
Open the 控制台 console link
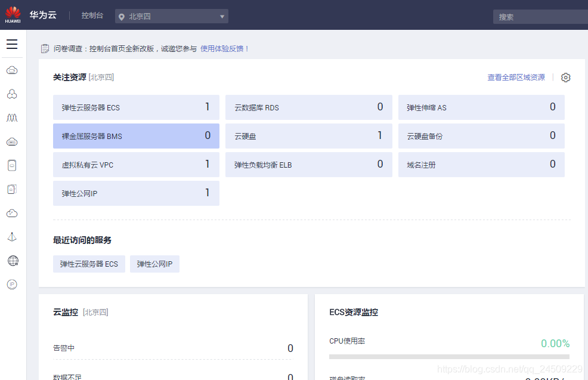click(92, 16)
